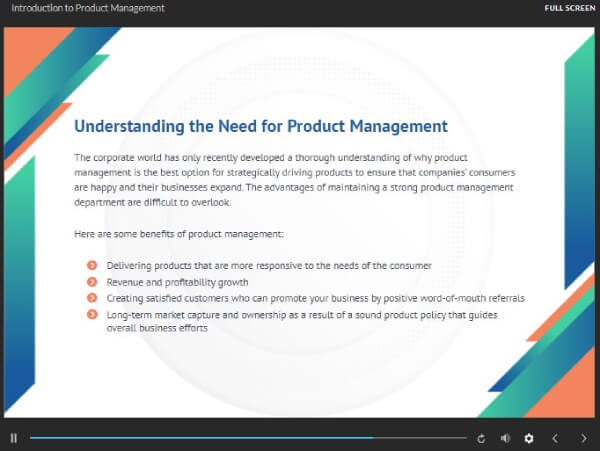Click the slide heading Understanding the Need for Product Management

tap(261, 127)
